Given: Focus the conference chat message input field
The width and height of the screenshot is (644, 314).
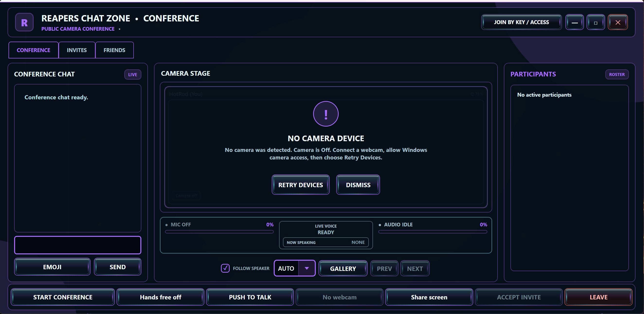Looking at the screenshot, I should [78, 245].
